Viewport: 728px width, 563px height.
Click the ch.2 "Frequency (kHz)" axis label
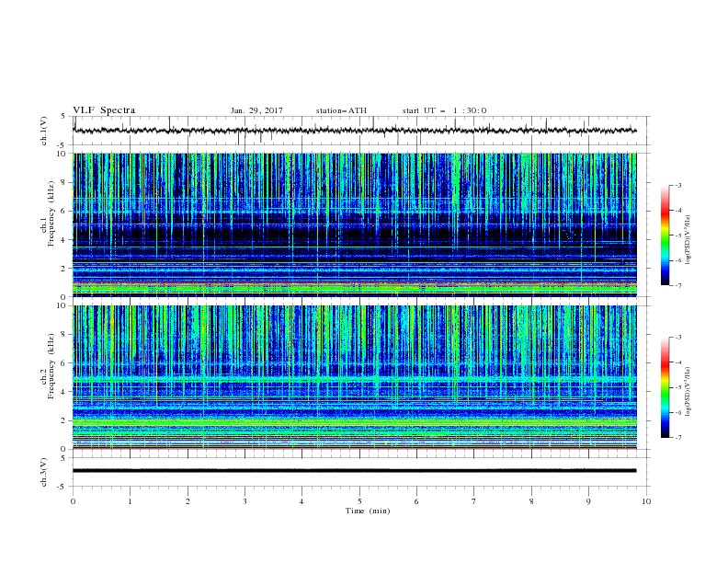click(51, 365)
